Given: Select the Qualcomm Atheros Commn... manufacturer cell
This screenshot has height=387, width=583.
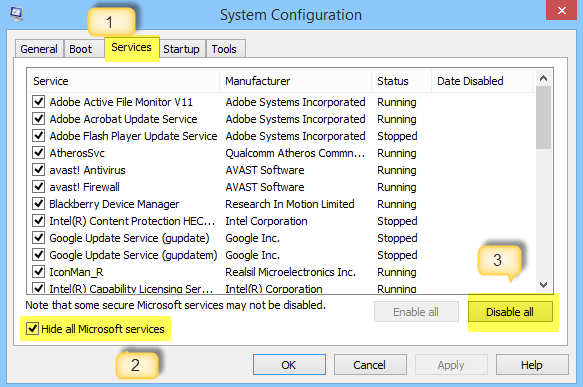Looking at the screenshot, I should tap(295, 153).
